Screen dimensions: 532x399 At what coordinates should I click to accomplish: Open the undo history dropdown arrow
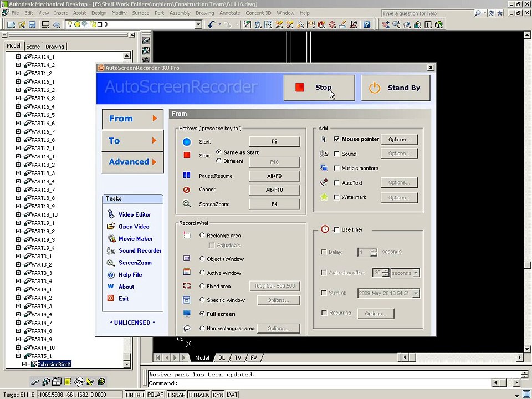tap(219, 24)
